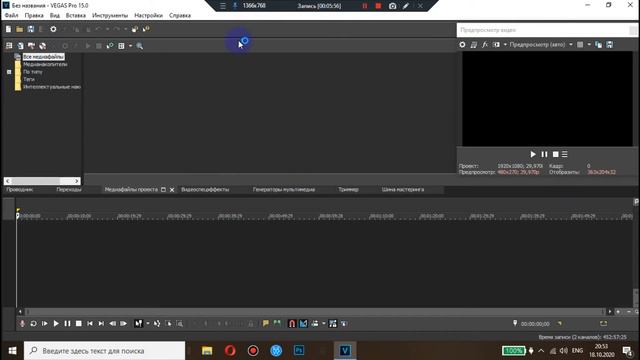The image size is (640, 360).
Task: Click the preview overlays grid icon
Action: tap(580, 45)
